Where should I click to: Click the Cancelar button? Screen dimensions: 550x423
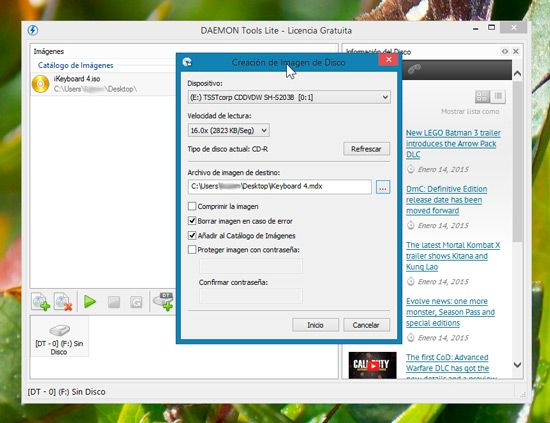(366, 325)
